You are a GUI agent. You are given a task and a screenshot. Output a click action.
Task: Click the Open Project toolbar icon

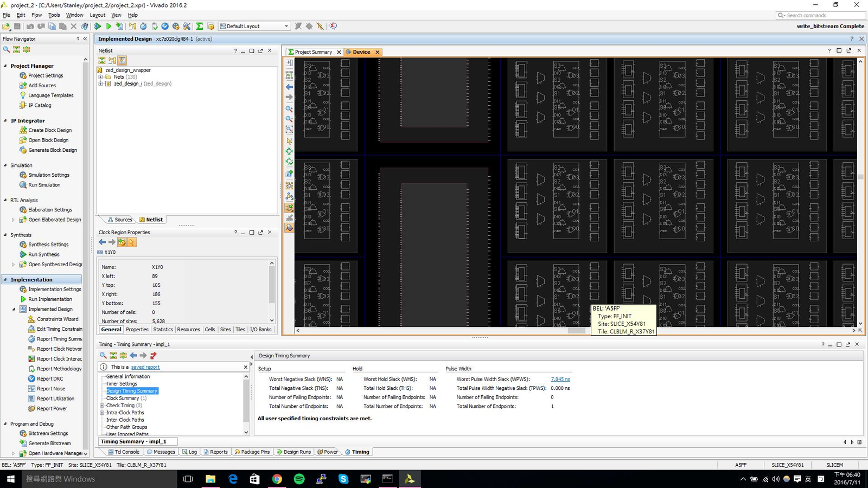pyautogui.click(x=6, y=26)
